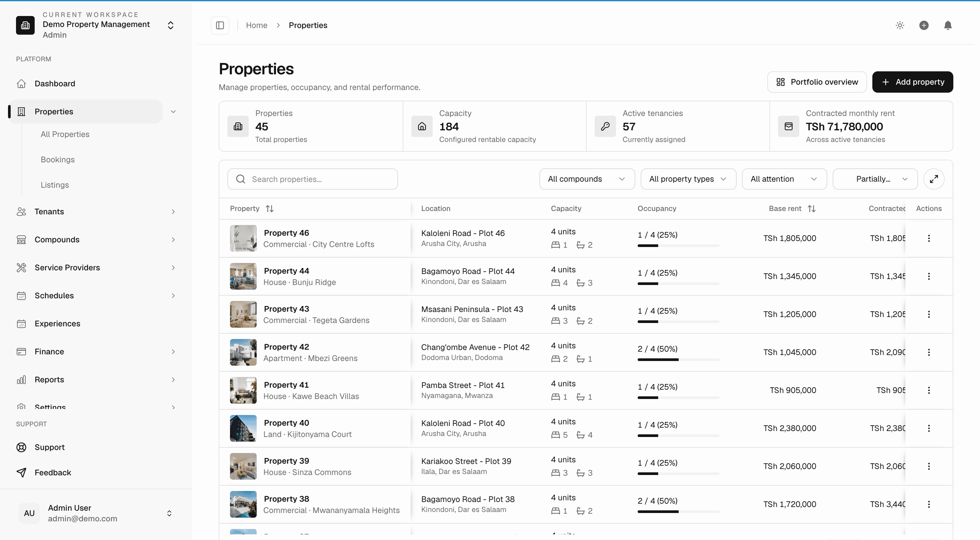
Task: Open actions menu for Property 42
Action: 929,352
